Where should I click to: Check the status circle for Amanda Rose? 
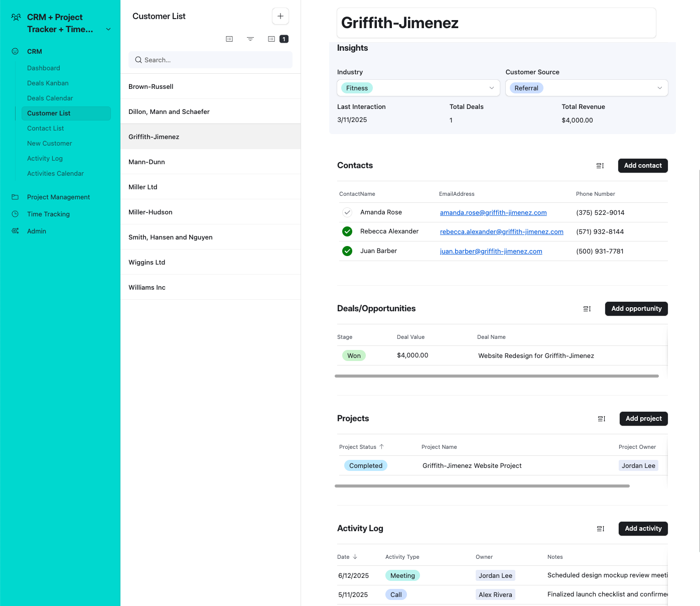(x=347, y=212)
